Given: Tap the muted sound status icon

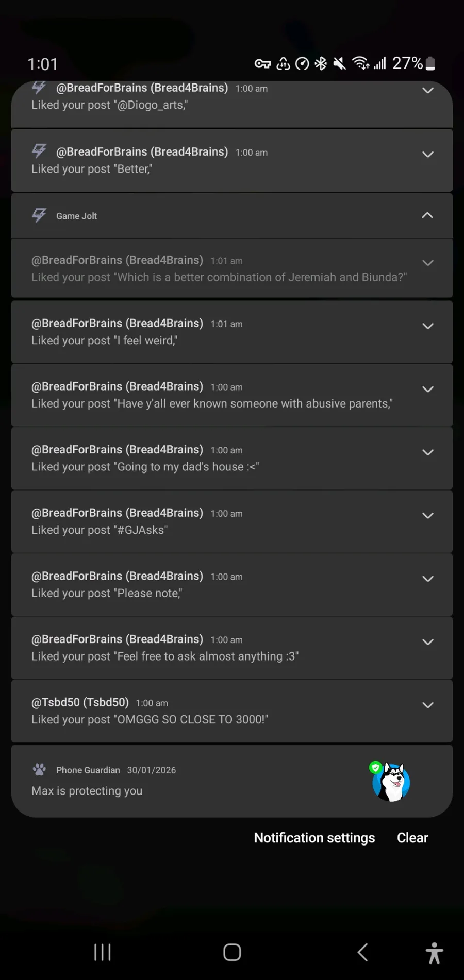Looking at the screenshot, I should [x=339, y=63].
